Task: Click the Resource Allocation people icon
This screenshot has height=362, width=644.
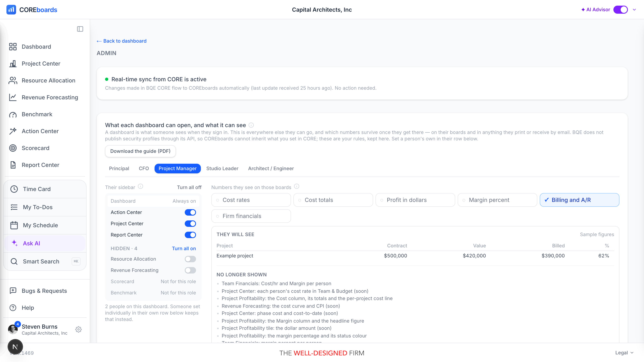Action: [13, 80]
